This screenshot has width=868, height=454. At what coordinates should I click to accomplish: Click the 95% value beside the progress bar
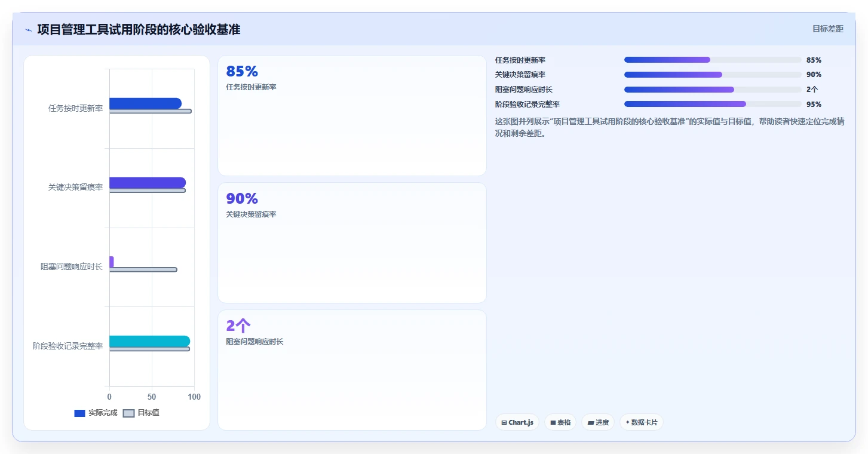tap(814, 104)
